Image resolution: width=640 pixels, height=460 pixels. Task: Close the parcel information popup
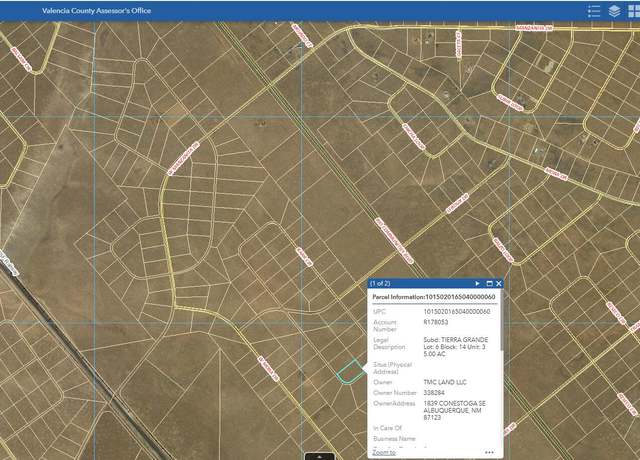[x=498, y=283]
